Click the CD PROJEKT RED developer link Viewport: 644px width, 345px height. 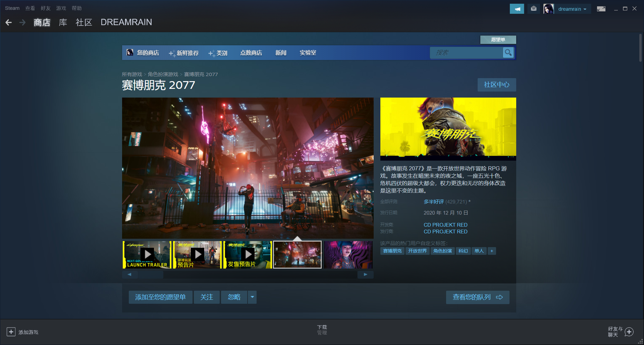click(x=445, y=225)
